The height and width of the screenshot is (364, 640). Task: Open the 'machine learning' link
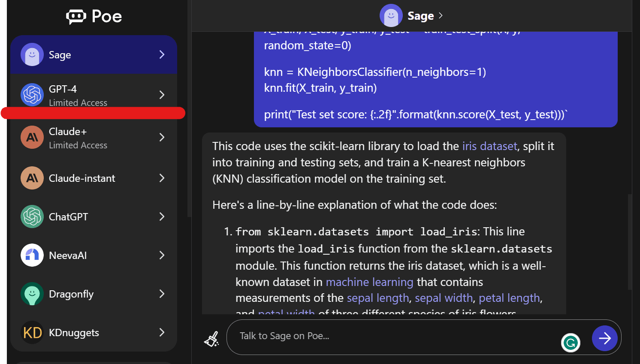click(369, 282)
